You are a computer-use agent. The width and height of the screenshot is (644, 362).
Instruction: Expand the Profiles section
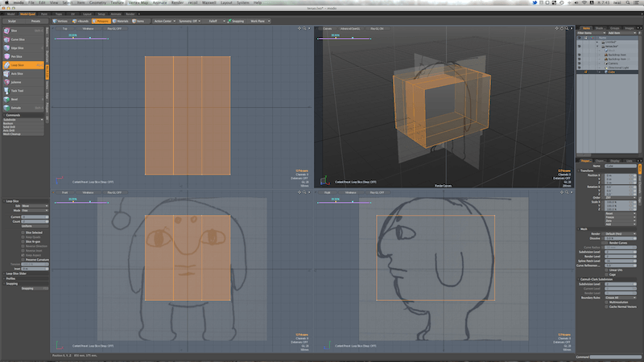point(10,278)
